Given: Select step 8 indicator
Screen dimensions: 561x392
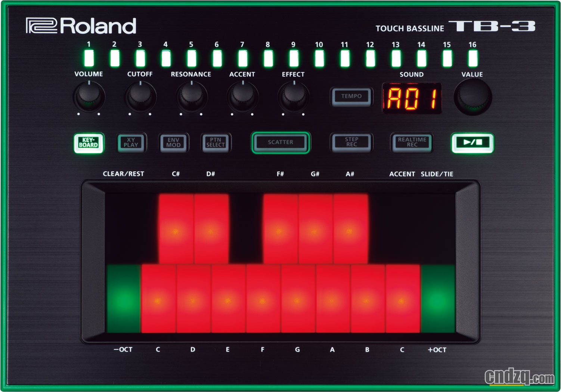Looking at the screenshot, I should coord(268,58).
